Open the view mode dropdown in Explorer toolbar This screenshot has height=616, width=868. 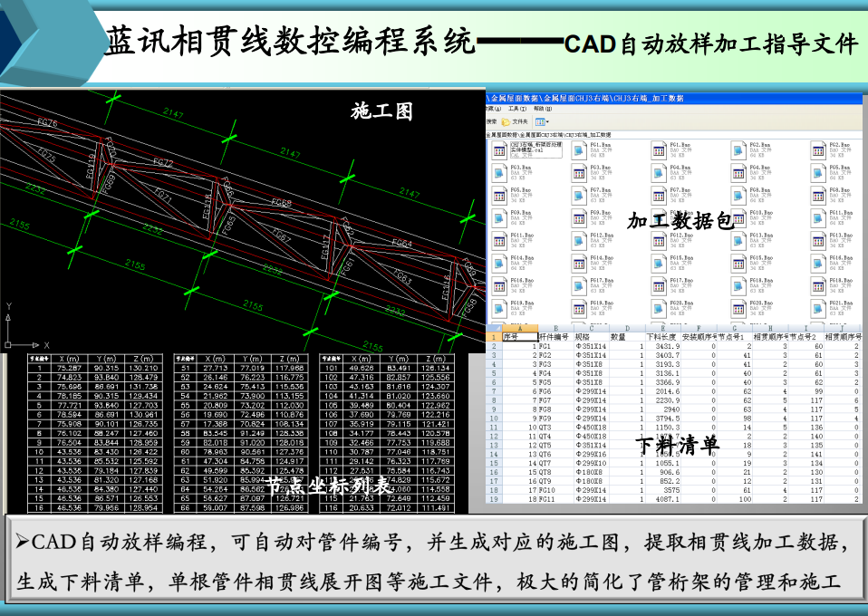click(x=541, y=121)
